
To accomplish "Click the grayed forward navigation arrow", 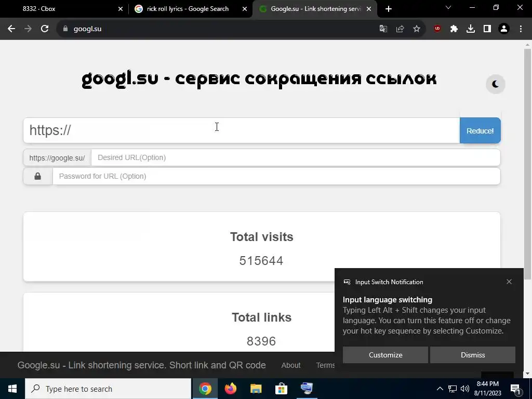I will pos(28,29).
